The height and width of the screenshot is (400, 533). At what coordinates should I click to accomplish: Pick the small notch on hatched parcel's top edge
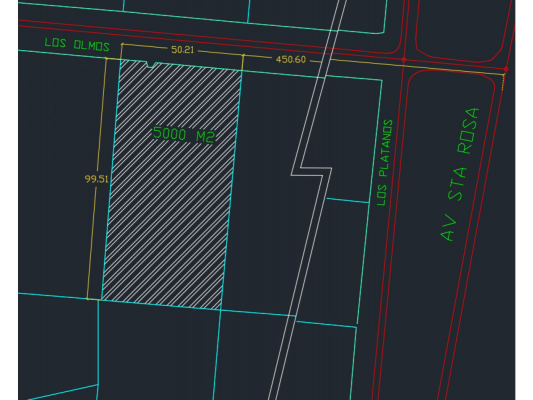[152, 65]
